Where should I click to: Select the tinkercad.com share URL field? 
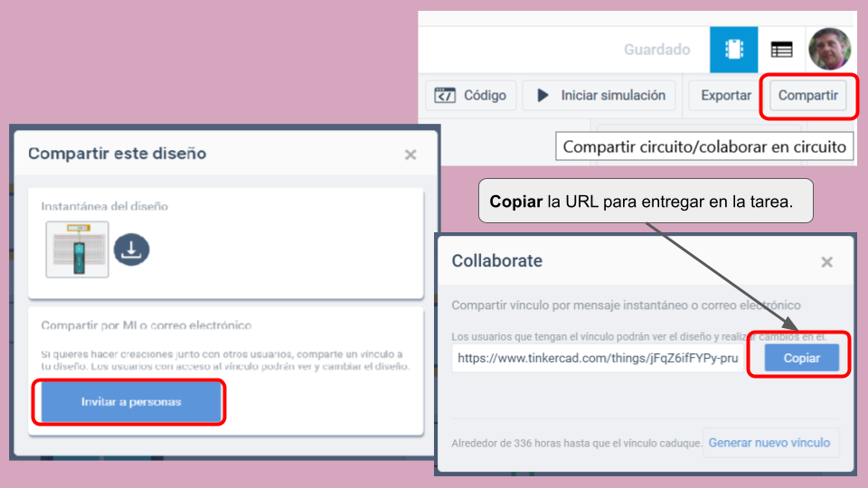click(598, 358)
